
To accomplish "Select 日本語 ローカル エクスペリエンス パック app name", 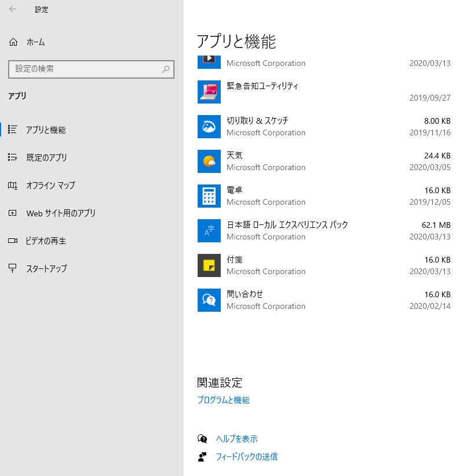I will point(288,225).
